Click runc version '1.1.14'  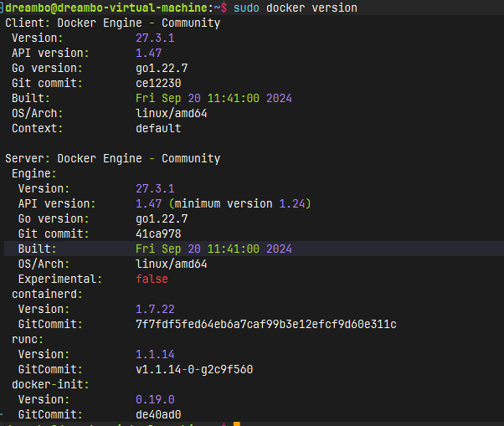pos(155,354)
